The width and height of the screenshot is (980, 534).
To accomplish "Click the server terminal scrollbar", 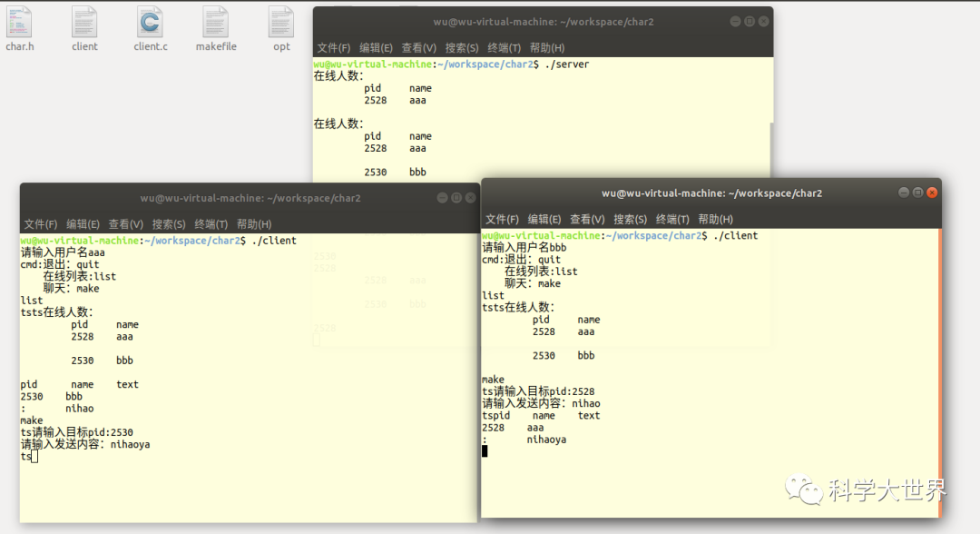I will coord(771,150).
